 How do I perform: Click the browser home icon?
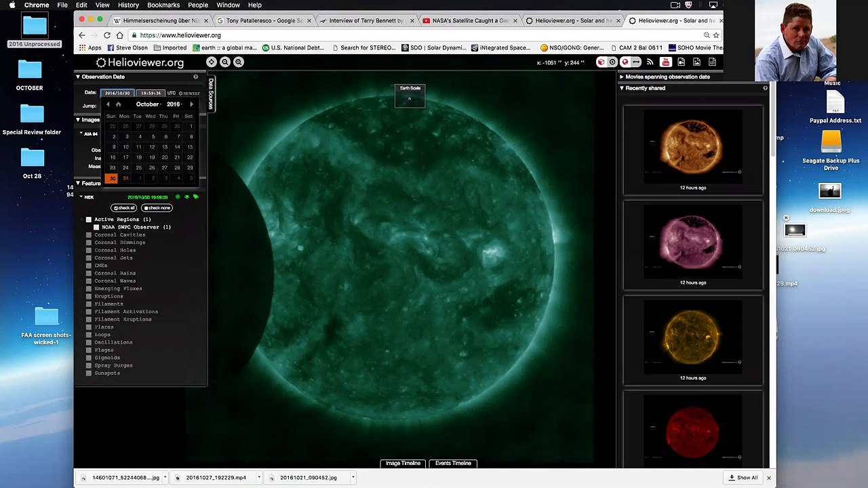119,35
